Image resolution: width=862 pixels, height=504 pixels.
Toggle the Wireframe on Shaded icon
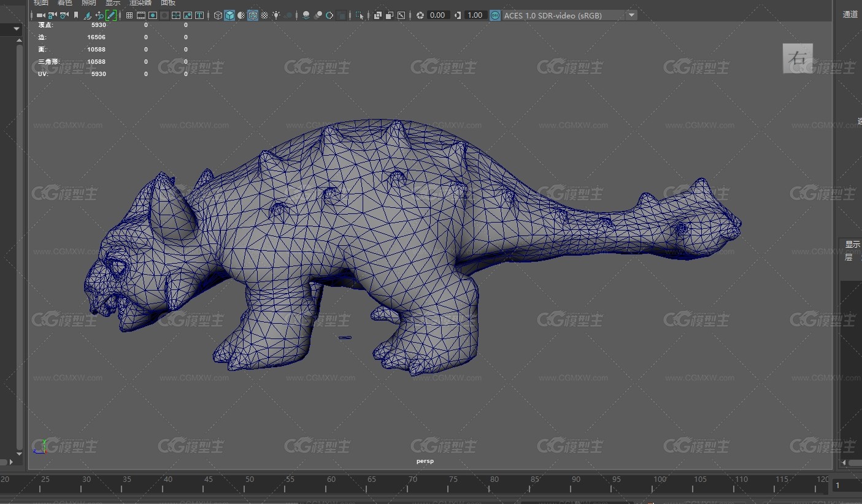[x=253, y=15]
